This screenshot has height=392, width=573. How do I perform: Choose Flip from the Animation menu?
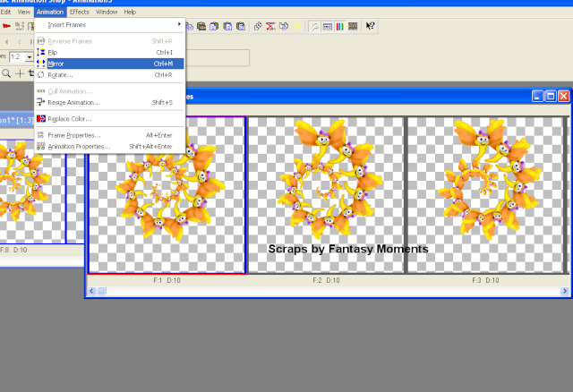point(110,52)
